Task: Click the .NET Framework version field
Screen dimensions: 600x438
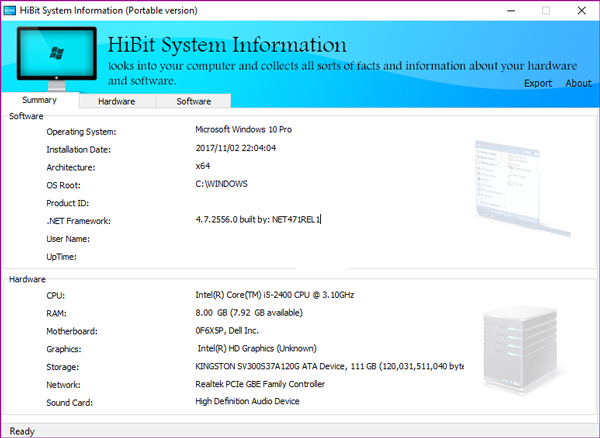Action: point(258,220)
